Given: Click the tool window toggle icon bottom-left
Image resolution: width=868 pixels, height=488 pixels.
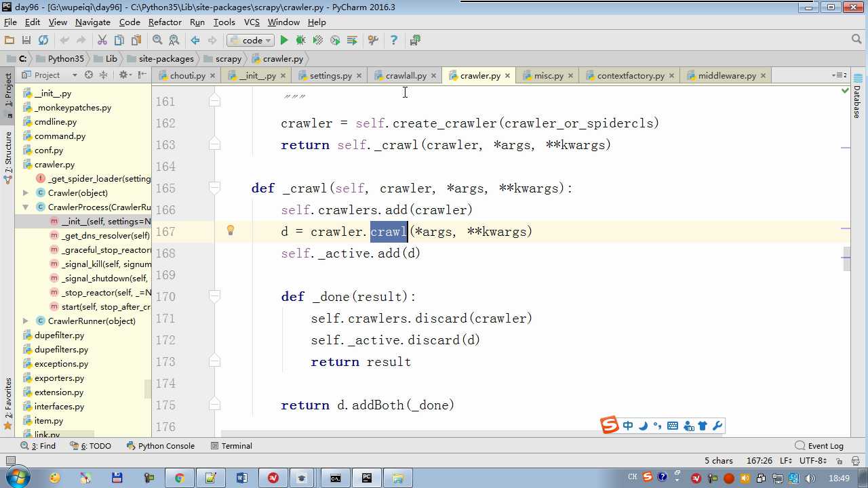Looking at the screenshot, I should pos(9,461).
